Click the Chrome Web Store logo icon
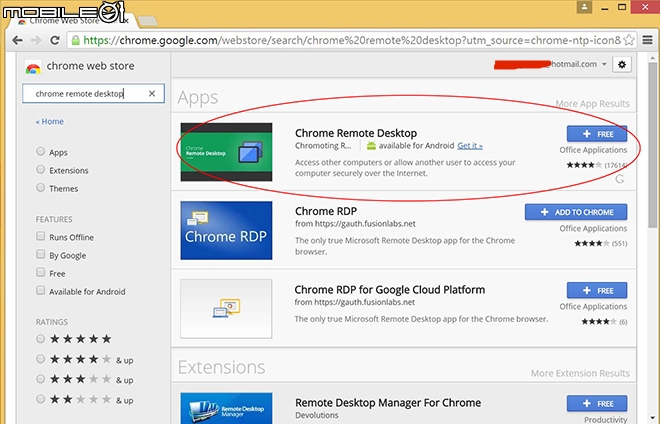The width and height of the screenshot is (660, 424). tap(33, 67)
